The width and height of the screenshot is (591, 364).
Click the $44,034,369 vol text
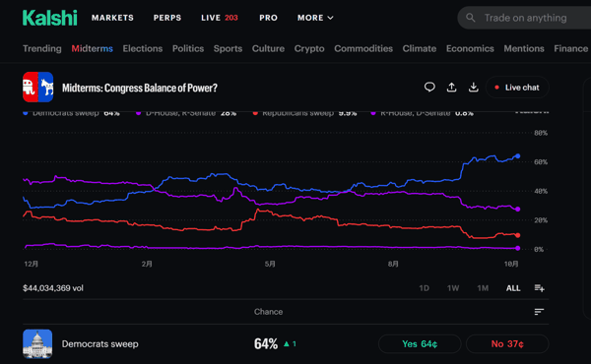click(x=53, y=288)
